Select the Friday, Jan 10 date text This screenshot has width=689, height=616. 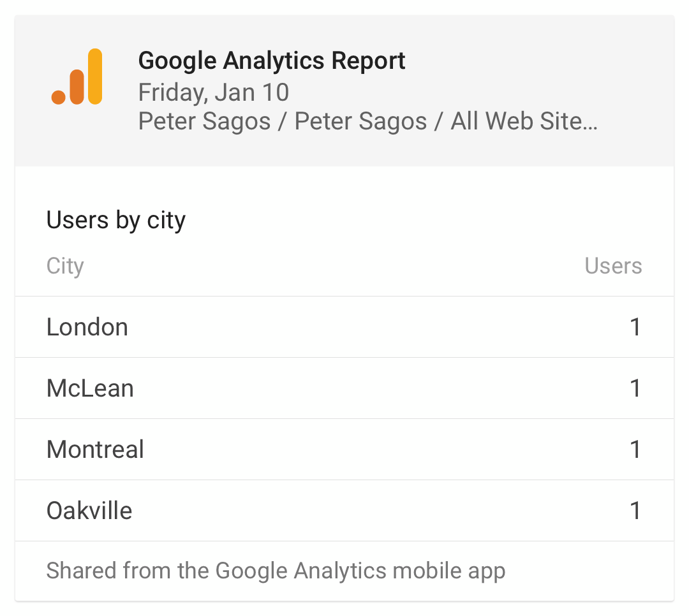tap(214, 92)
